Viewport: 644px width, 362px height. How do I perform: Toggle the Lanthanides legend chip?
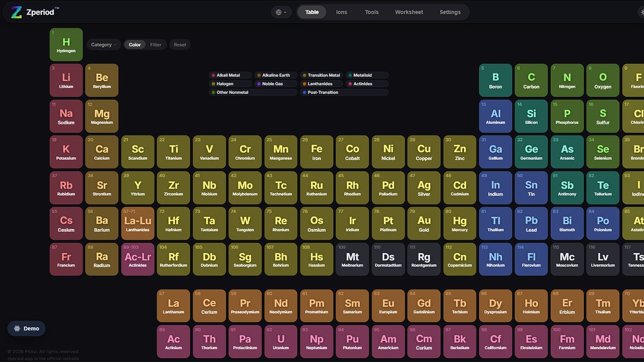(321, 84)
